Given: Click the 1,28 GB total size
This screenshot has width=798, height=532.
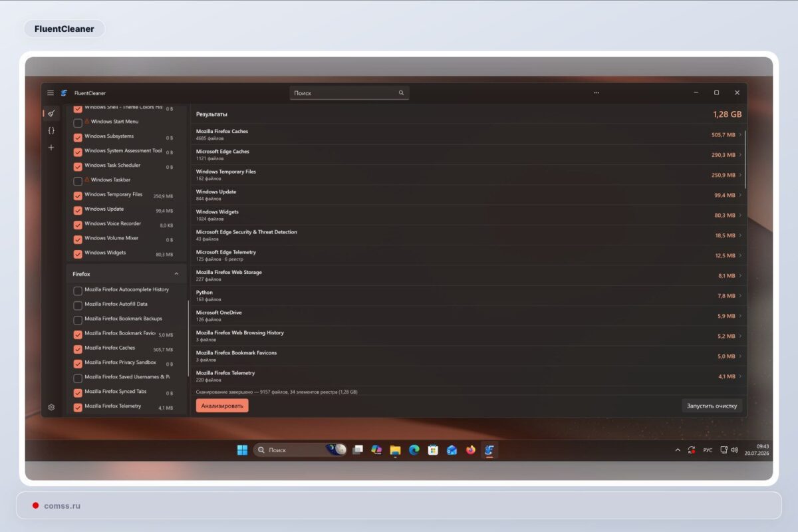Looking at the screenshot, I should pyautogui.click(x=727, y=114).
